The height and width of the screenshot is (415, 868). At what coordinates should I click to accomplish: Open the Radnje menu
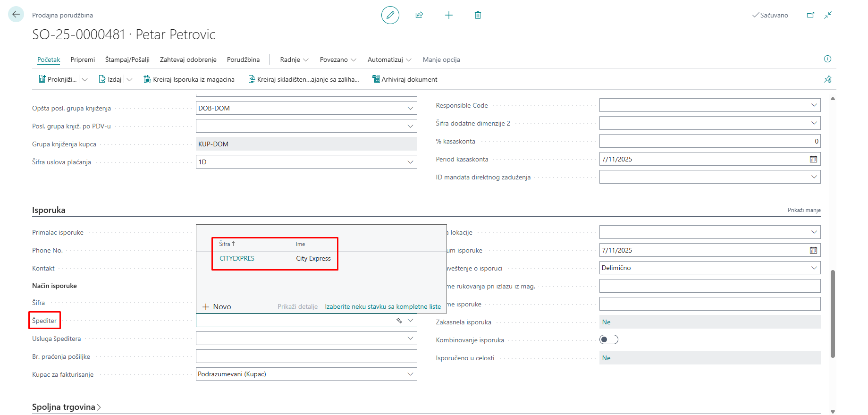(294, 59)
